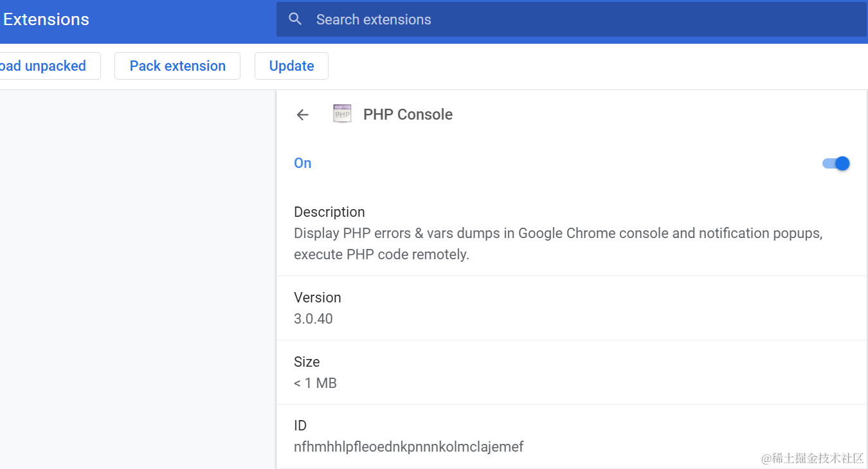Click the Extensions page title
This screenshot has width=868, height=469.
coord(46,19)
